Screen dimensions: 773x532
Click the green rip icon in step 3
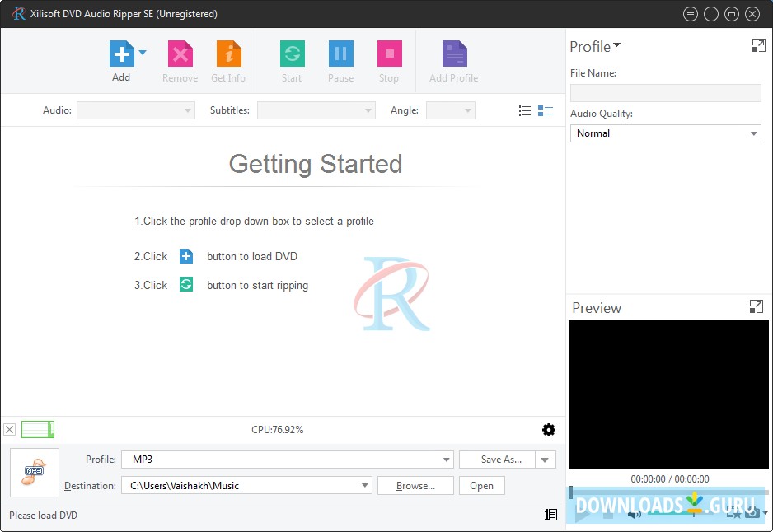(x=186, y=284)
